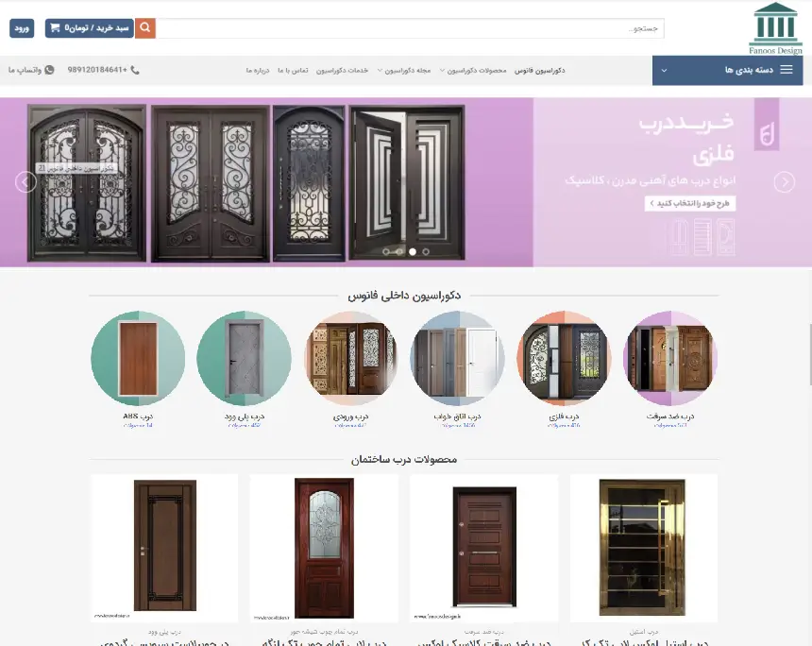The width and height of the screenshot is (812, 646).
Task: Click the طرح خود را انتخاب کنید banner button
Action: (690, 204)
